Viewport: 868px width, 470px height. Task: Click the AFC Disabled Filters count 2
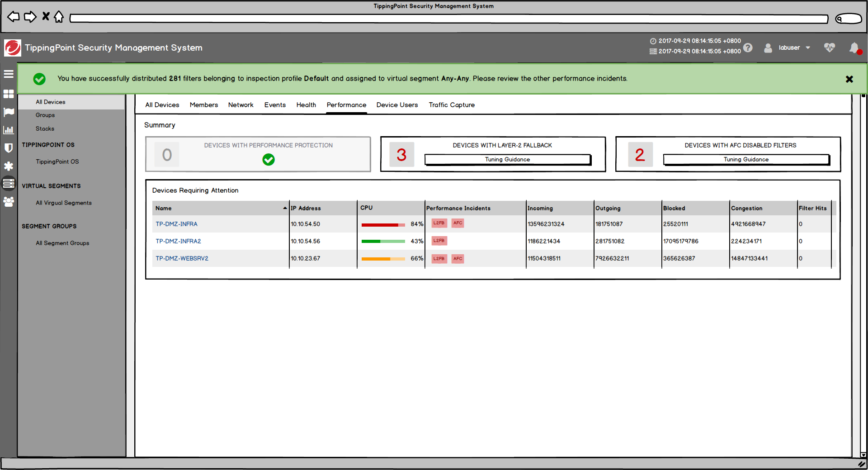click(x=640, y=155)
